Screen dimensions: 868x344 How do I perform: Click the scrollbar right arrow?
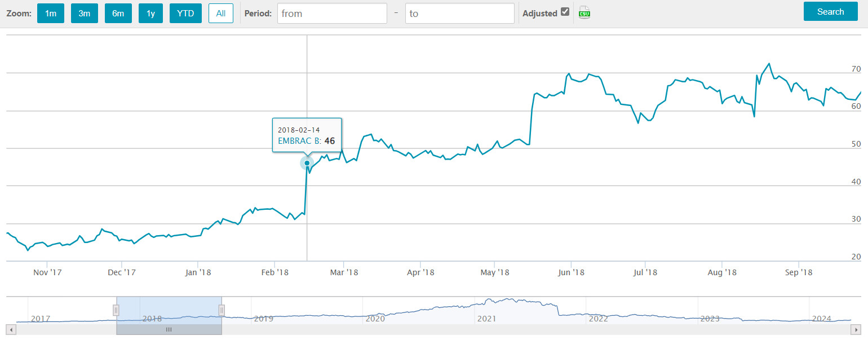point(857,329)
